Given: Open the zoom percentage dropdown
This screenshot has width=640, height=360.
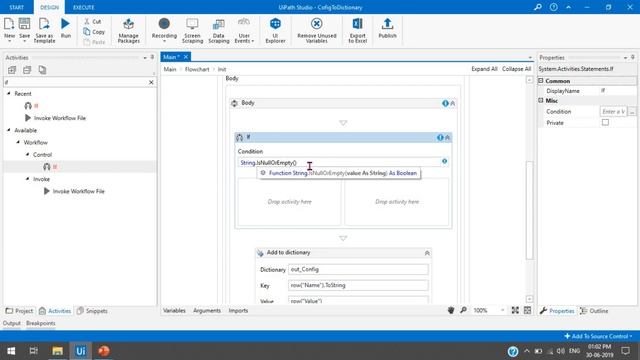Looking at the screenshot, I should pos(502,311).
